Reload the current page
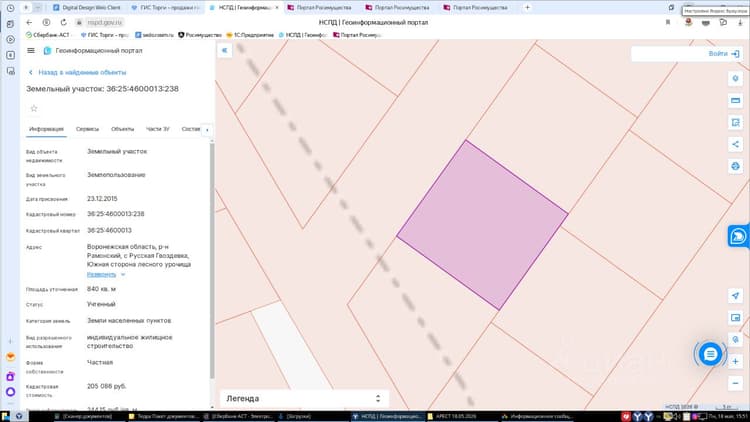The image size is (750, 422). [x=63, y=22]
